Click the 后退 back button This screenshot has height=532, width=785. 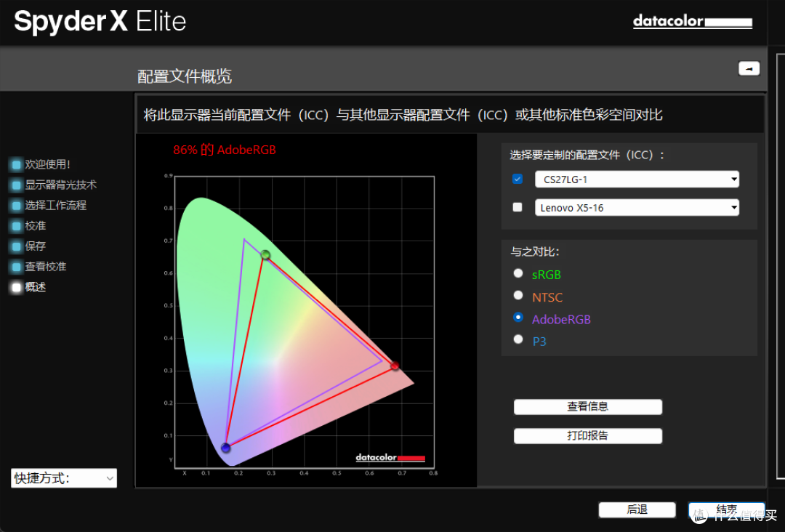pyautogui.click(x=637, y=510)
